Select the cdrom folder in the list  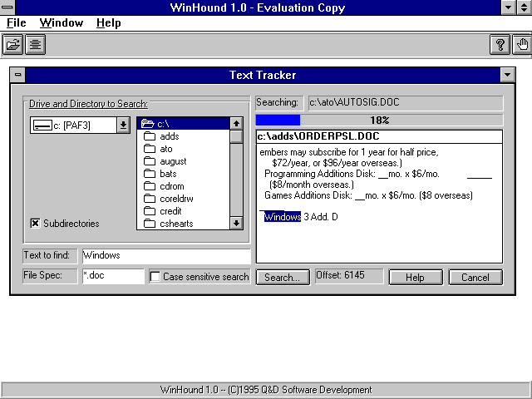[171, 186]
